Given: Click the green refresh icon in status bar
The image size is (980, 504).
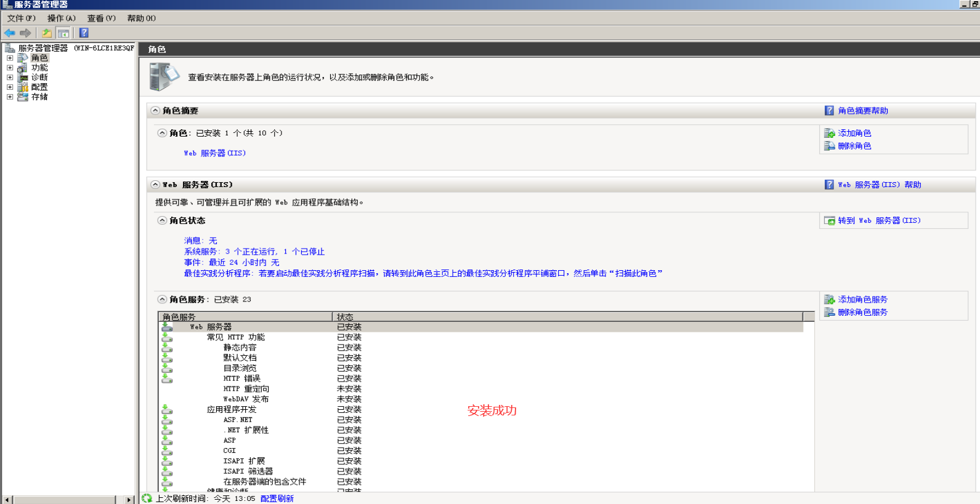Looking at the screenshot, I should [x=147, y=498].
